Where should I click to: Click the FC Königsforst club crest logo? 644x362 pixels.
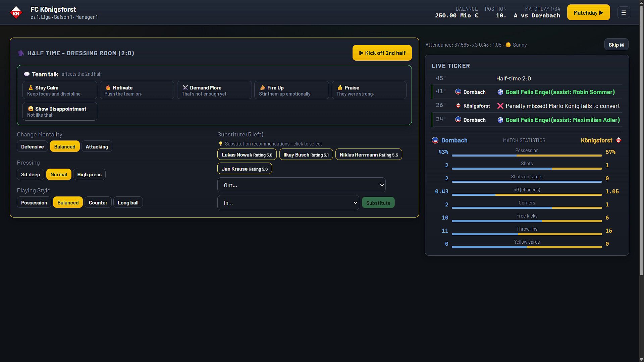coord(16,13)
